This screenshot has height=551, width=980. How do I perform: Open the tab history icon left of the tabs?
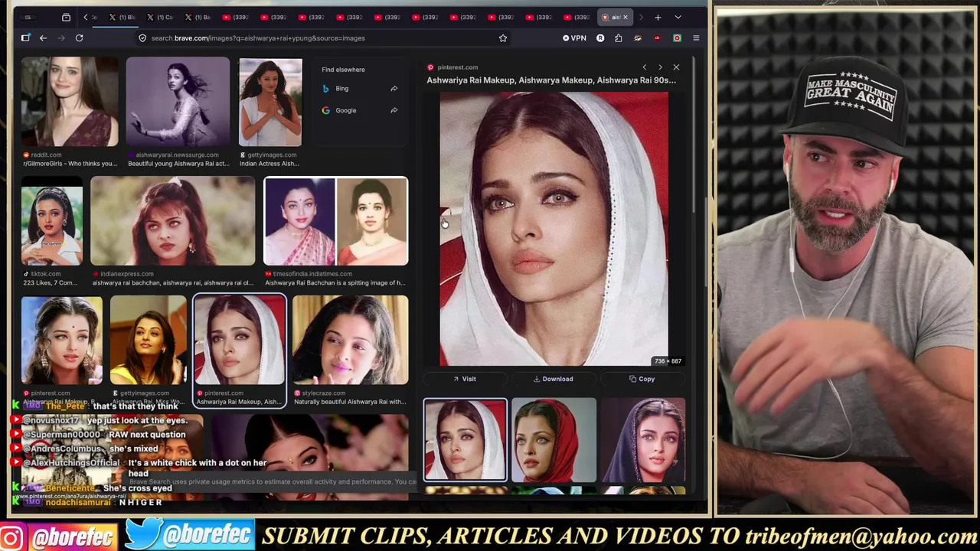[x=66, y=17]
